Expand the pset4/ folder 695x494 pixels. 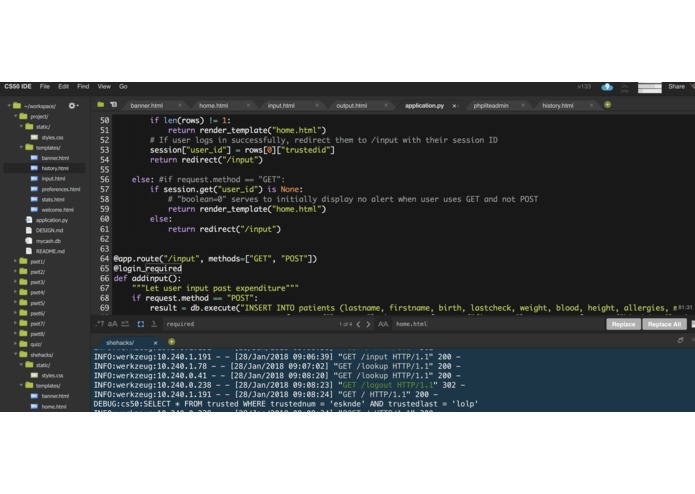[x=16, y=292]
